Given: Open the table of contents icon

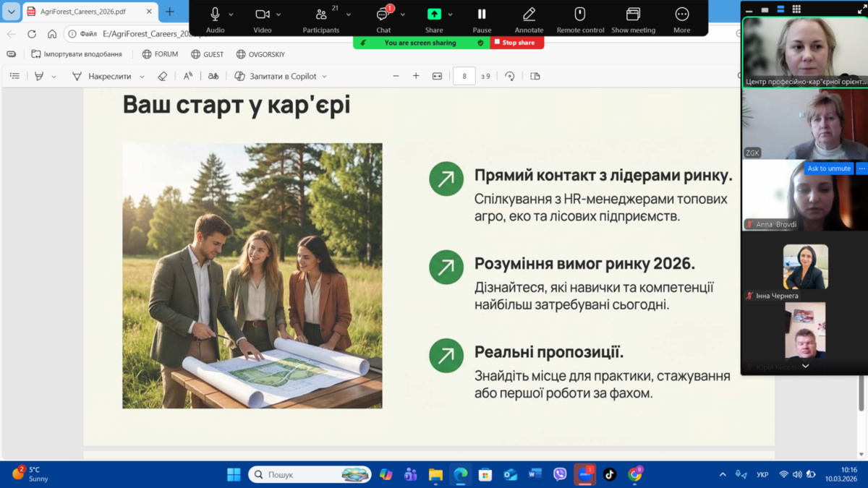Looking at the screenshot, I should tap(14, 76).
